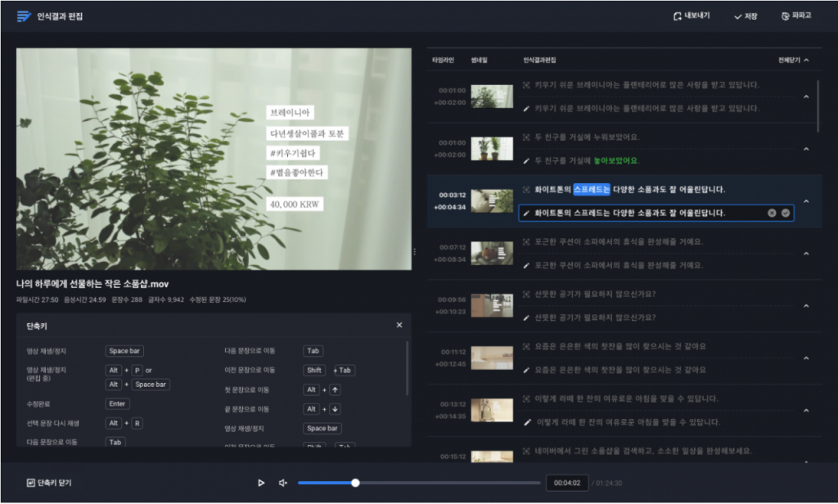Click the recognition icon beside 산뜻한 공기가 original text
Viewport: 838px width, 504px height.
(526, 294)
